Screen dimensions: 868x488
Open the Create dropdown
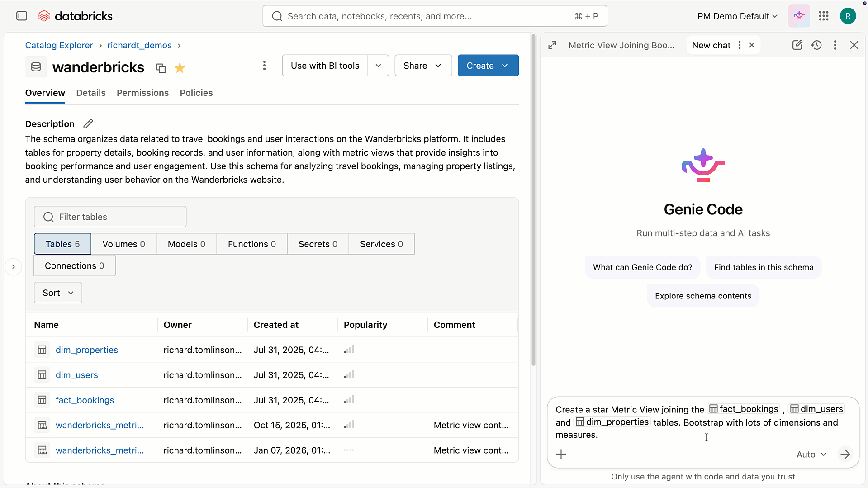(488, 66)
